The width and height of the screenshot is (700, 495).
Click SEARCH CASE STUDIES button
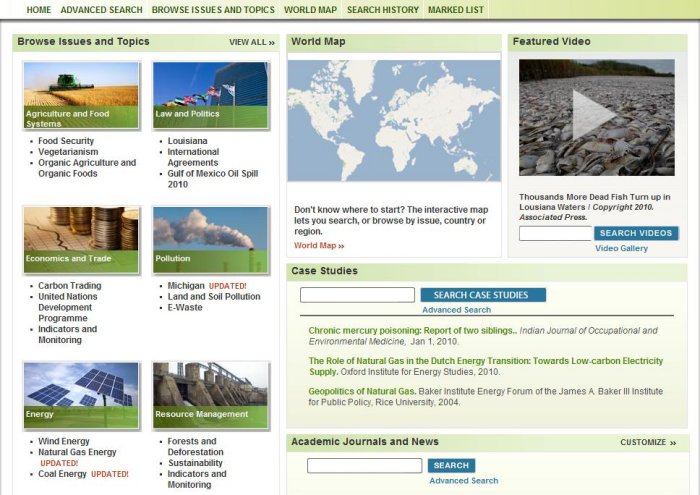[483, 295]
